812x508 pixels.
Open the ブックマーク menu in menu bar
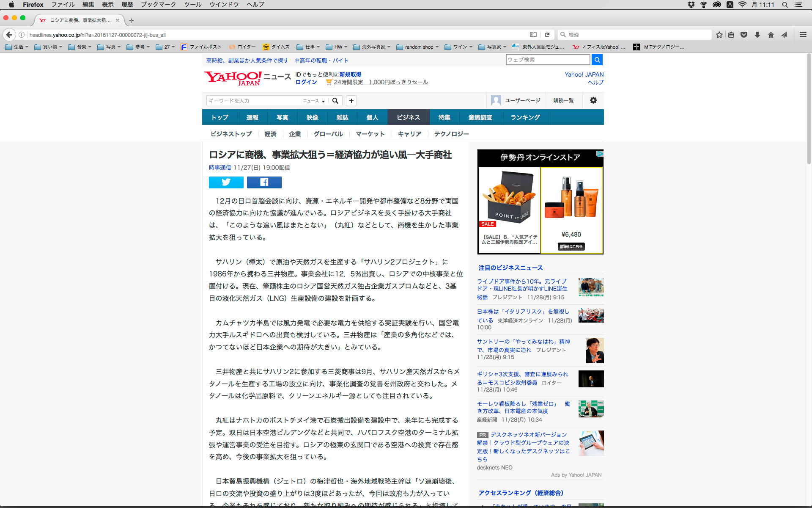[158, 5]
